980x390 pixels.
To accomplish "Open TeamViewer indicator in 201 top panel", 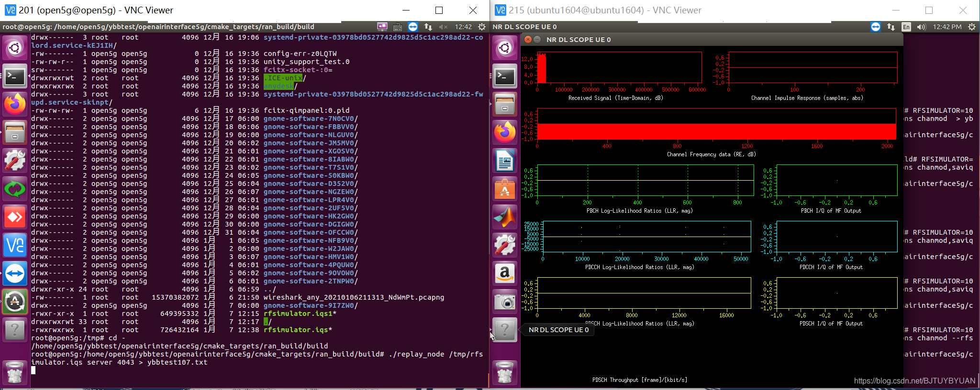I will [x=413, y=27].
